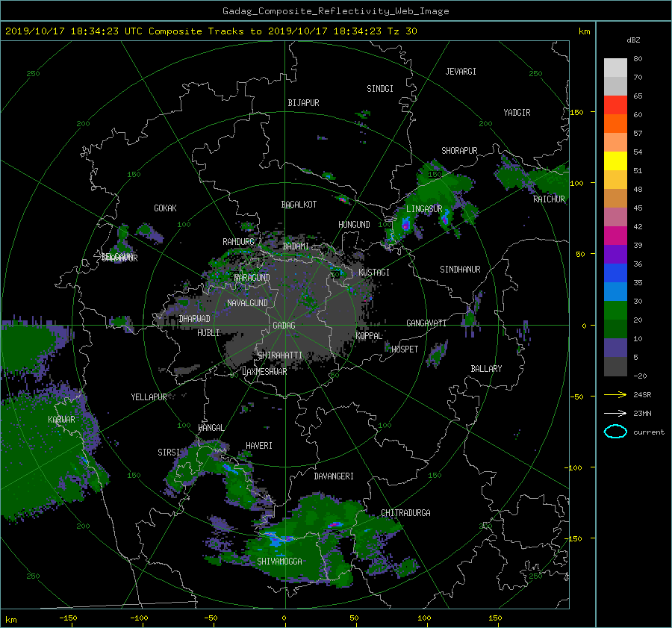The height and width of the screenshot is (628, 672).
Task: Click the KUSTAGI city label
Action: tap(374, 273)
